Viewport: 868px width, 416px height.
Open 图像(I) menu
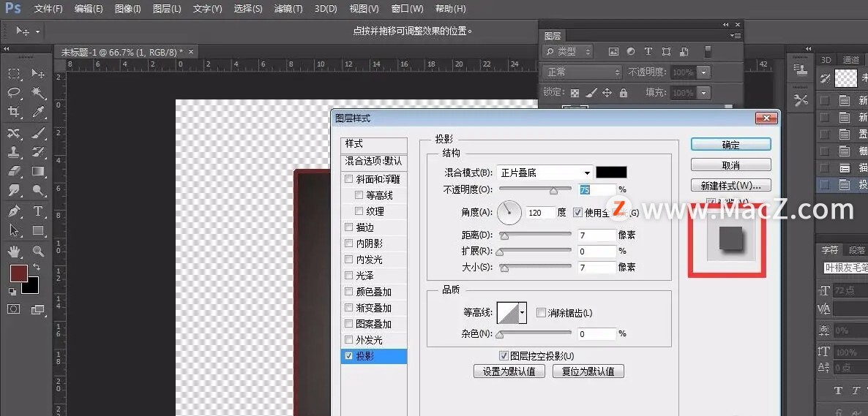coord(128,9)
